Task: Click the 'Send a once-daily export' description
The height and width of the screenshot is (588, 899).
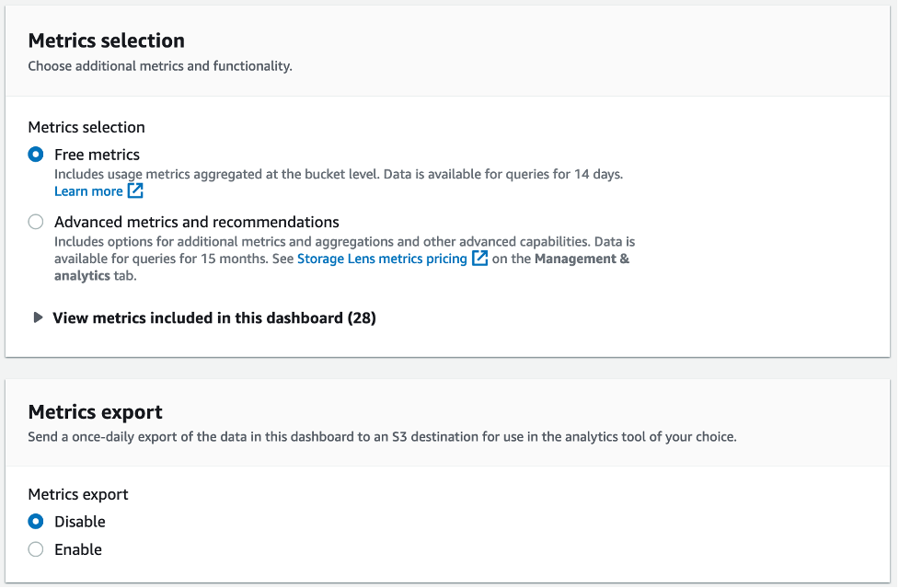Action: pyautogui.click(x=382, y=437)
